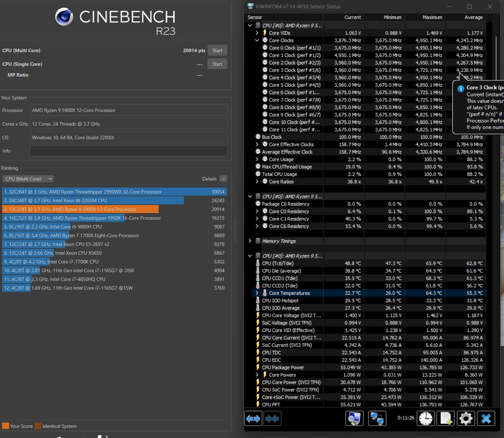Click the lightning icon beside CPU Package Power
The image size is (504, 438).
[x=258, y=367]
